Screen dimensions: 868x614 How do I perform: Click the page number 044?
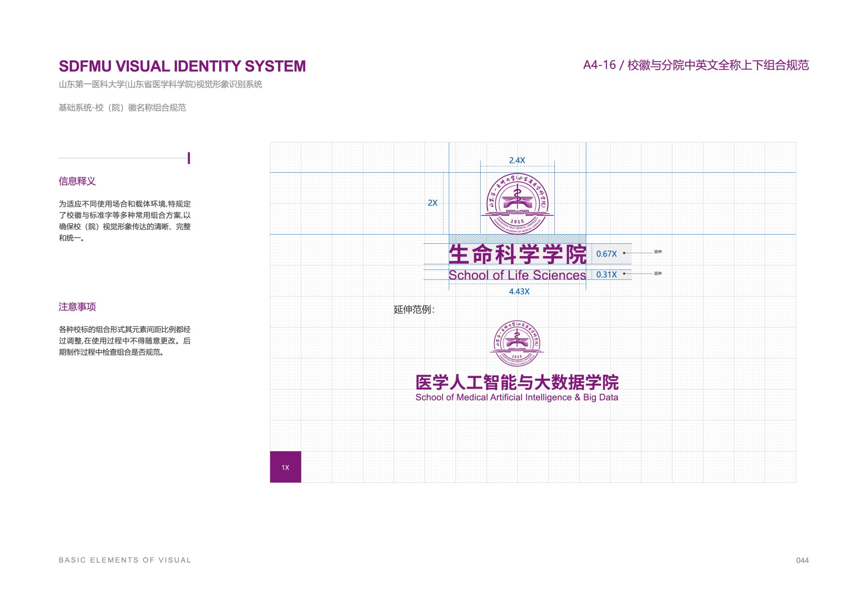tap(802, 560)
